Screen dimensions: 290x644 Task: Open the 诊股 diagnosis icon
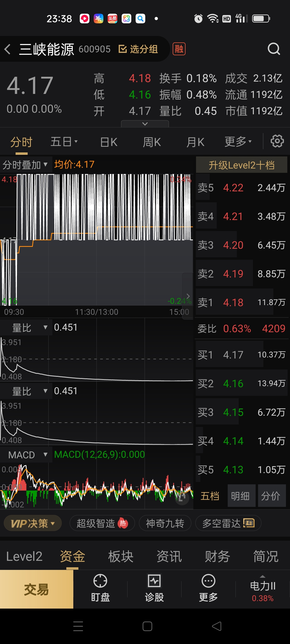[154, 581]
